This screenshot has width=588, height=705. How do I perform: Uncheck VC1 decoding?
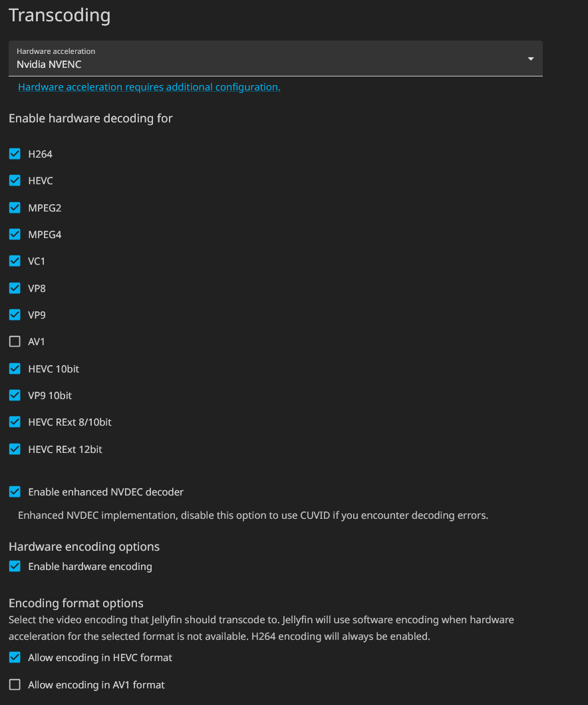pyautogui.click(x=15, y=261)
